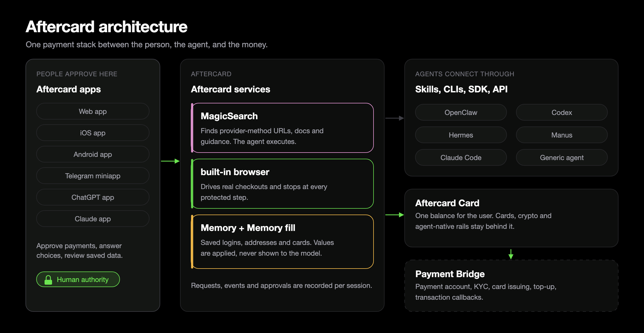Choose the Codex agent pill
Screen dimensions: 644x333
coord(562,112)
